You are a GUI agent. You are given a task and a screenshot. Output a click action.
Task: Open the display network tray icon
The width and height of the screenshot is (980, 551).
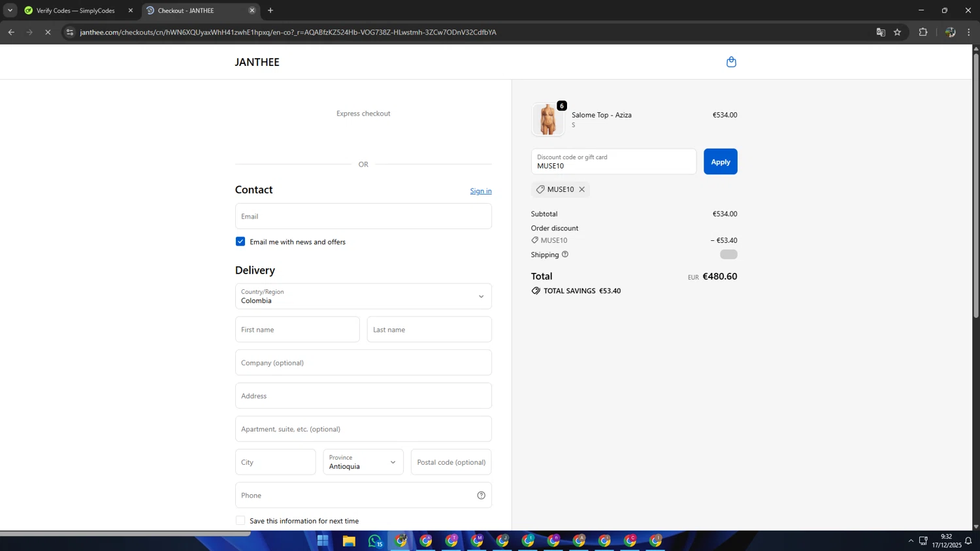tap(923, 541)
